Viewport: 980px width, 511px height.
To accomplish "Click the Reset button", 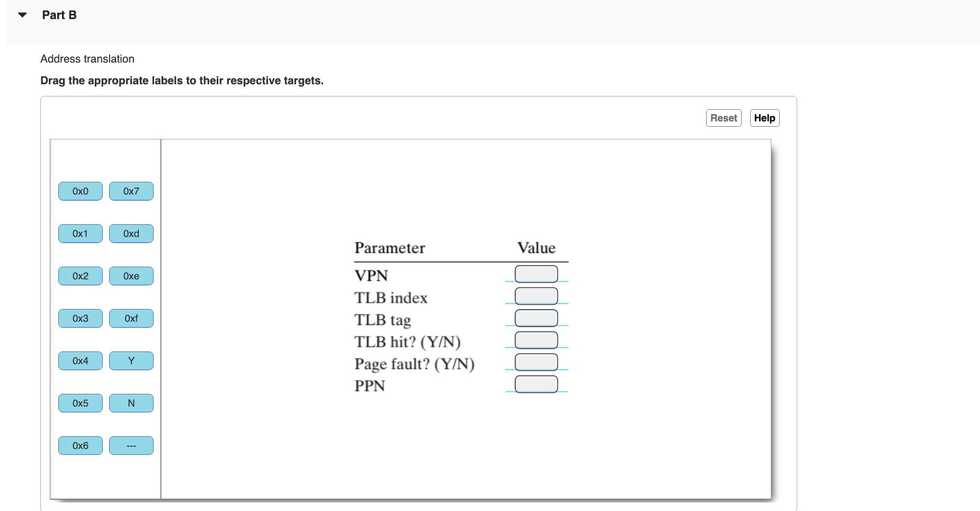I will 723,118.
